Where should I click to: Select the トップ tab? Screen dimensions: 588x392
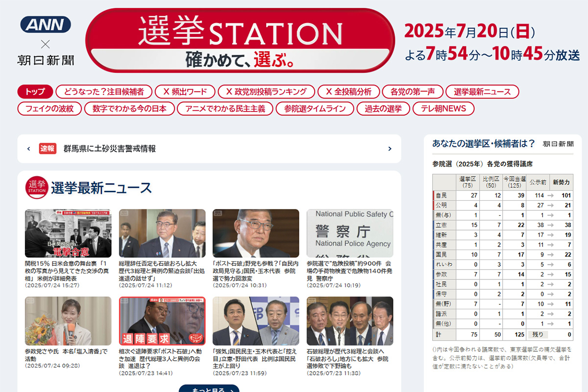pyautogui.click(x=35, y=92)
